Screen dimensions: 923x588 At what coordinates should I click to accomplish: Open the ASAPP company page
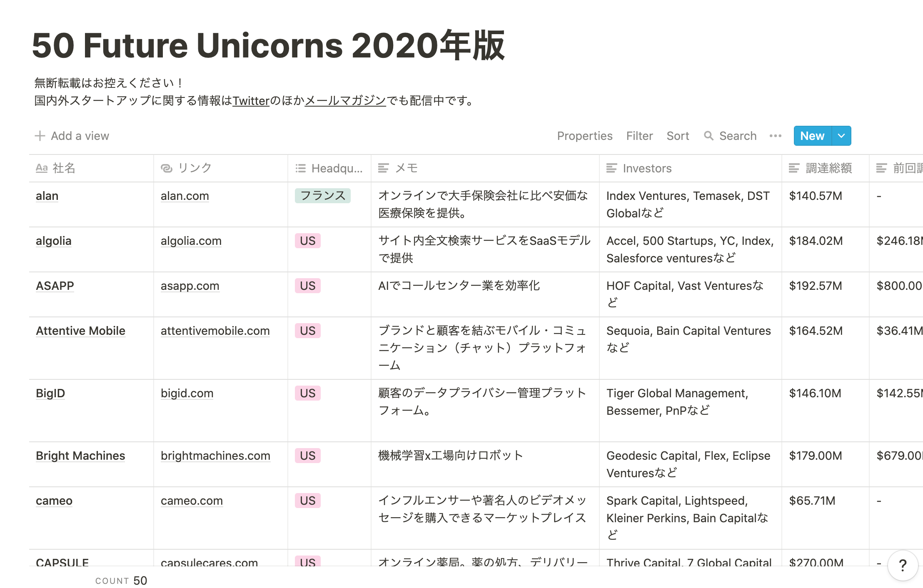[x=55, y=286]
